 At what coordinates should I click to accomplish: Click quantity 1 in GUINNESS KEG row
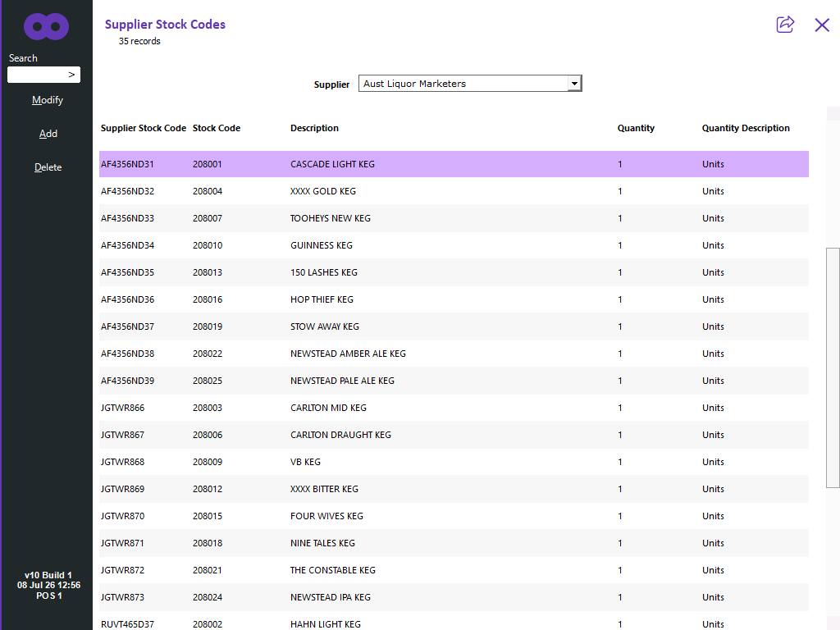point(620,245)
